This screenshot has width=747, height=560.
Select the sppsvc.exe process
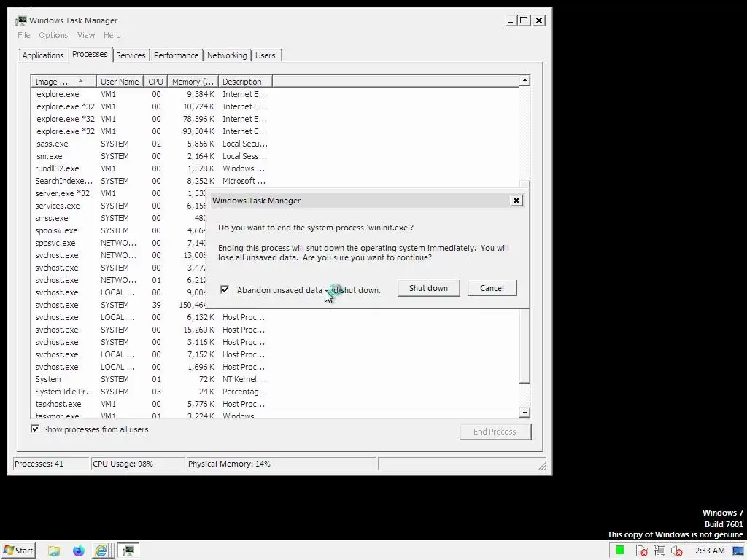click(119, 242)
